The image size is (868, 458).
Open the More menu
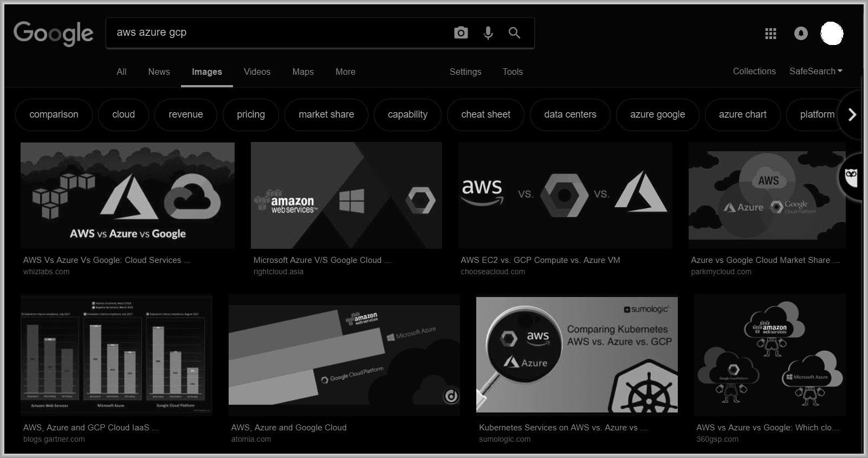(x=345, y=72)
